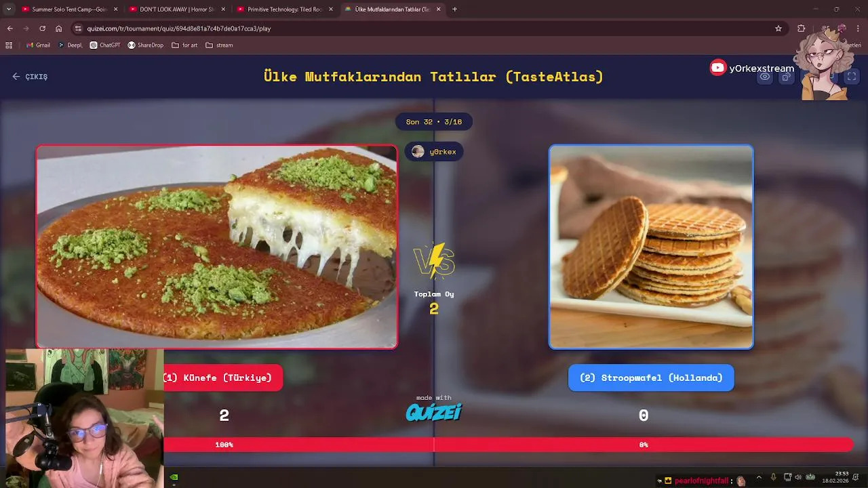Switch to Primitive Technology: Tiled Roof tab
The height and width of the screenshot is (488, 868).
[285, 9]
